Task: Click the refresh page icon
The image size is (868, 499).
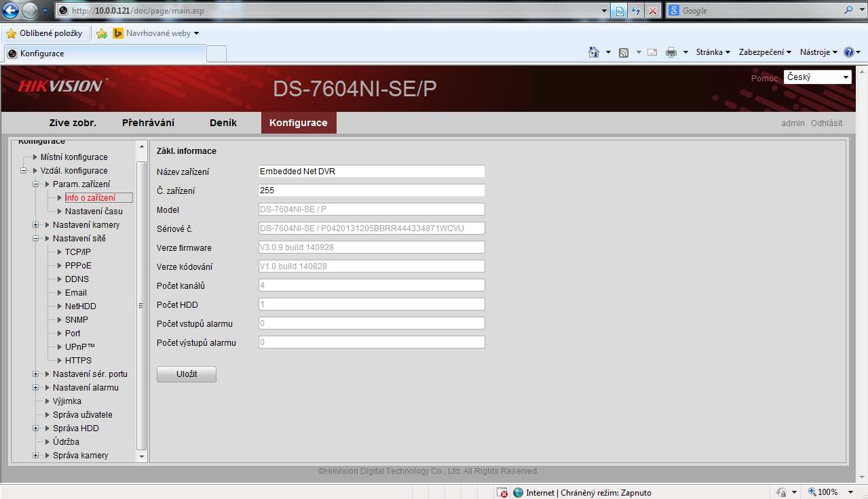Action: [636, 11]
